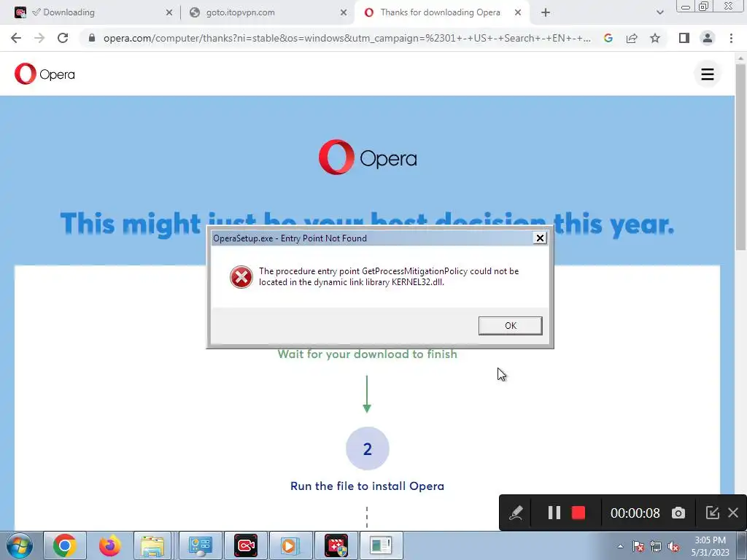Viewport: 747px width, 560px height.
Task: Launch Firefox from the taskbar
Action: (109, 545)
